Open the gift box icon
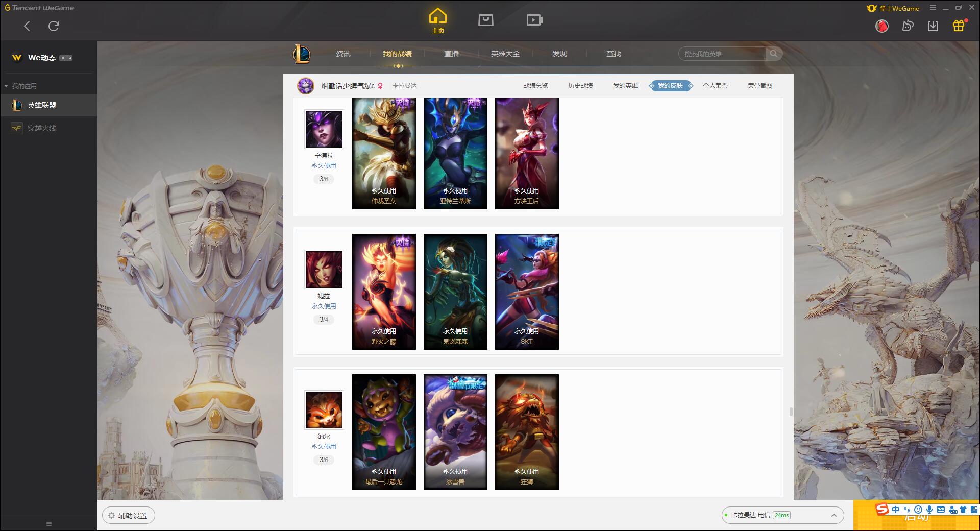 pos(959,26)
